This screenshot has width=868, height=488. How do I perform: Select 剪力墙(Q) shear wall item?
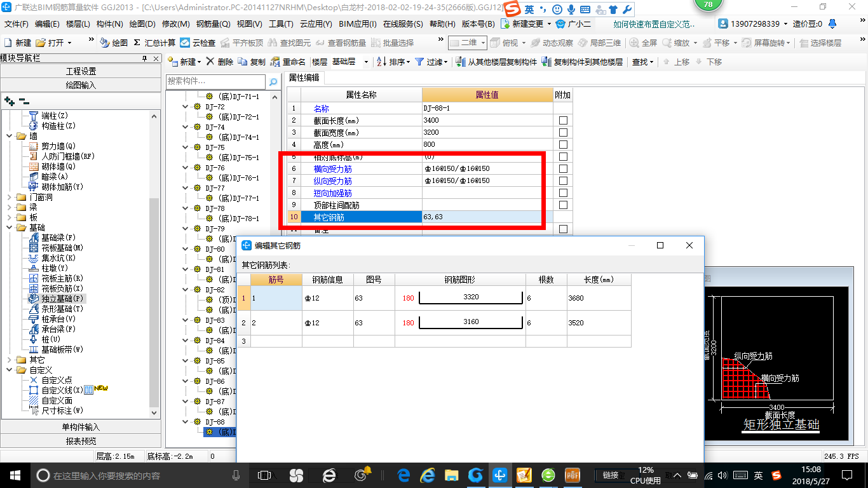58,146
